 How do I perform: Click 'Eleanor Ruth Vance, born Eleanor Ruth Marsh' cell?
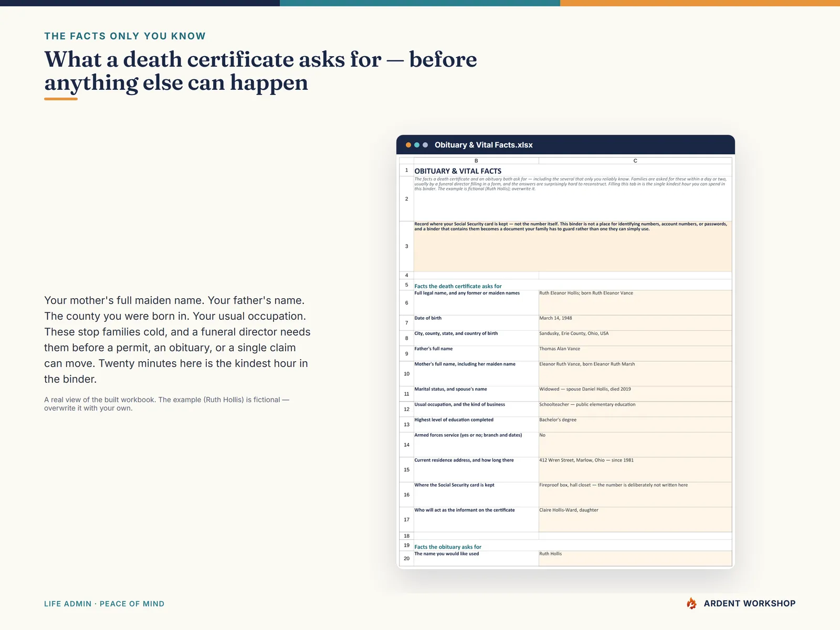point(635,374)
